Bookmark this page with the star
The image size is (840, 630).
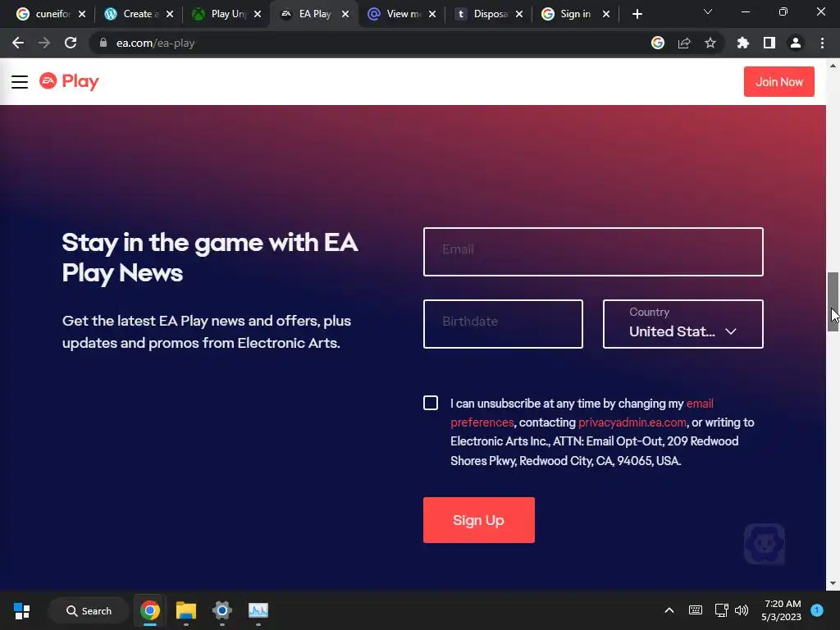(710, 43)
